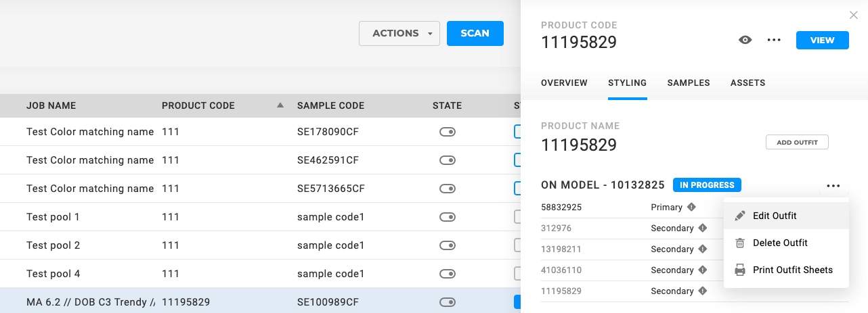The image size is (868, 313).
Task: Click the diamond icon beside Secondary 312976
Action: 702,228
